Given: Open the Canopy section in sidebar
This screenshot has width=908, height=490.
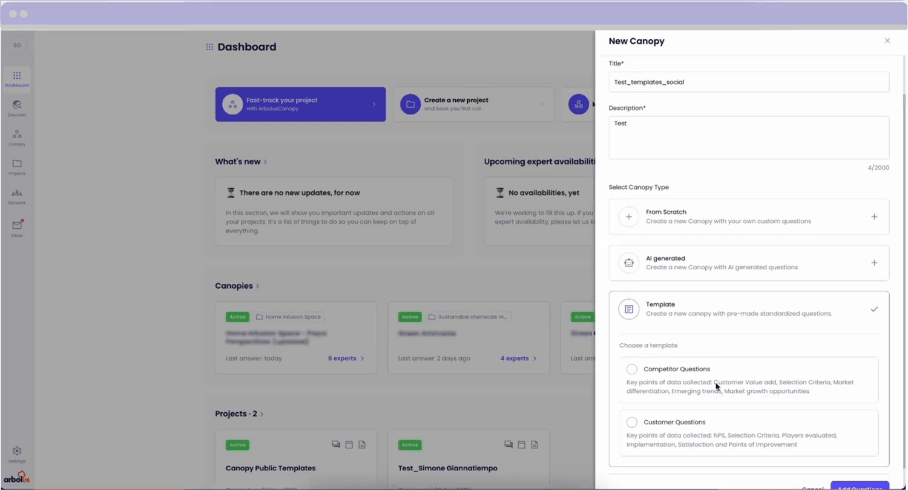Looking at the screenshot, I should pos(17,136).
